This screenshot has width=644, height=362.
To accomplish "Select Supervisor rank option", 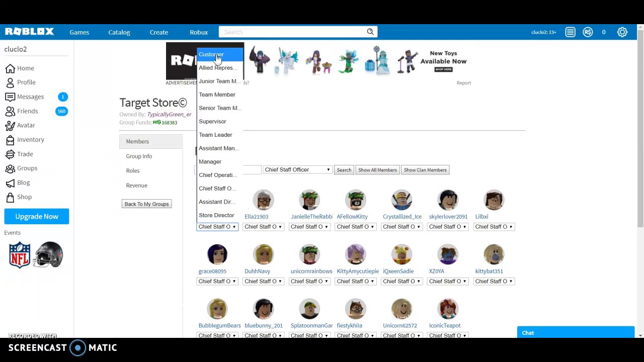I will [220, 121].
